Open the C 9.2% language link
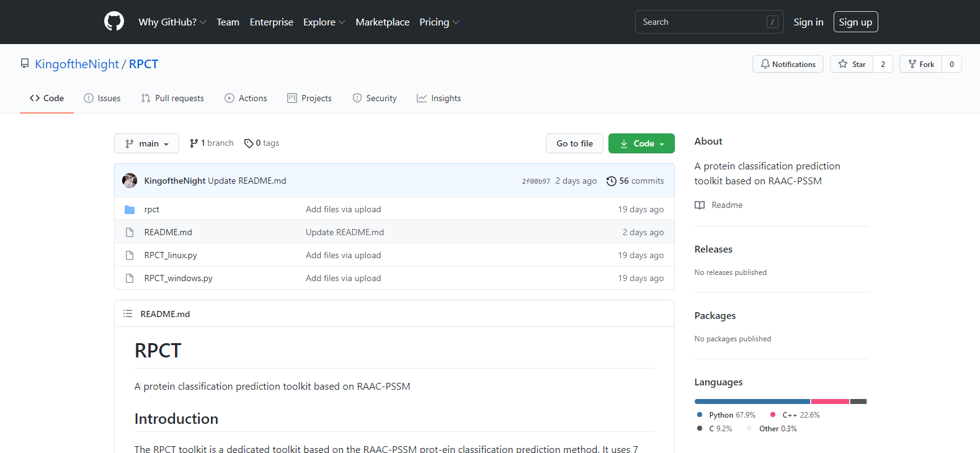The image size is (980, 453). (x=715, y=428)
